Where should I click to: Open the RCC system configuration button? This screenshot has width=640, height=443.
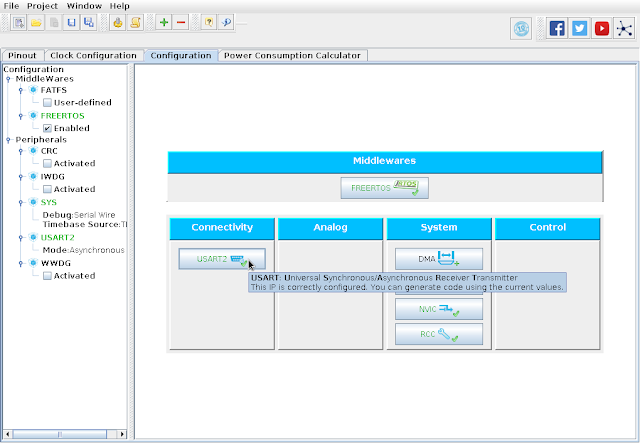pyautogui.click(x=439, y=334)
